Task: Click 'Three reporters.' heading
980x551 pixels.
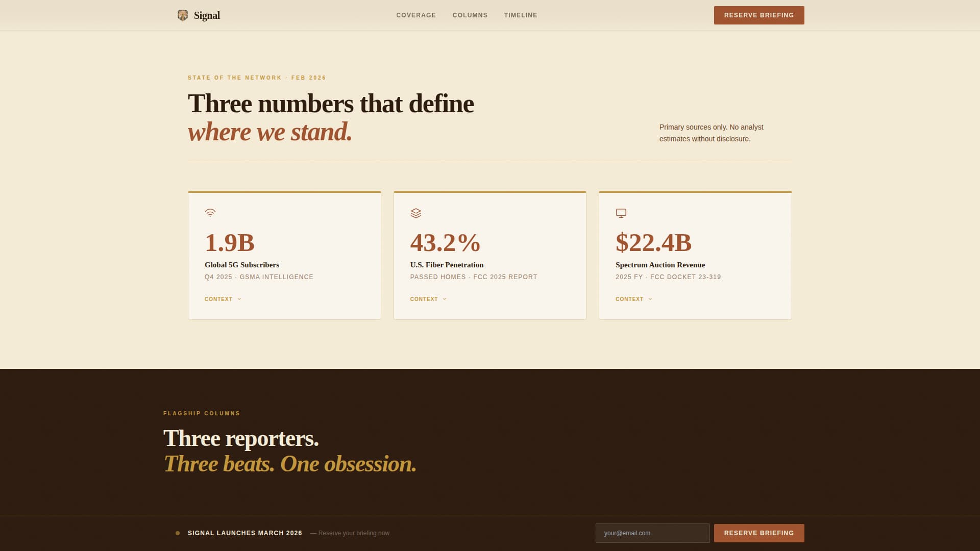Action: point(241,438)
